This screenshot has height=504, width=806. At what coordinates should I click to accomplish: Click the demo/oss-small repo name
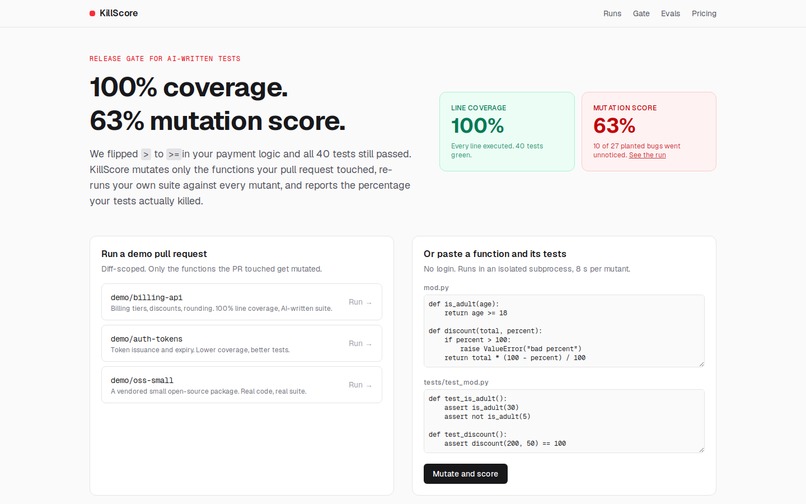pyautogui.click(x=142, y=381)
